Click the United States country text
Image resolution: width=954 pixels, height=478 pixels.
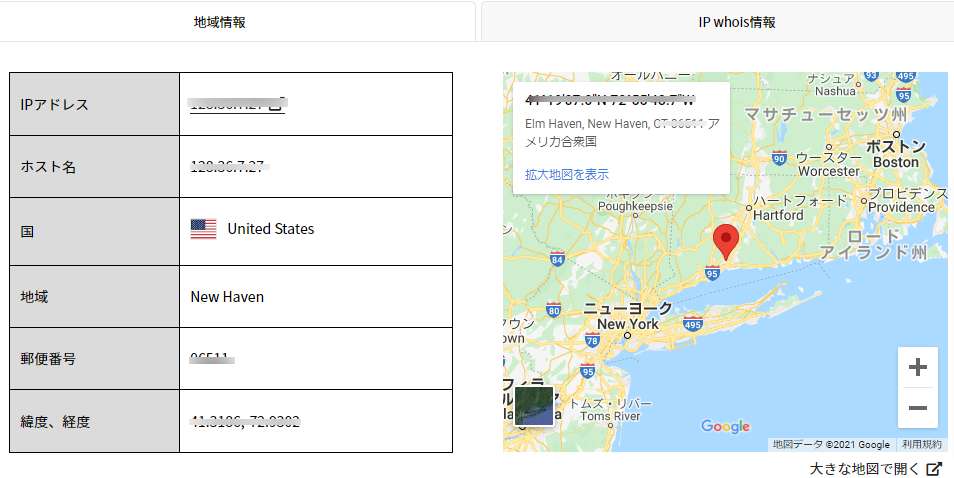[x=270, y=229]
